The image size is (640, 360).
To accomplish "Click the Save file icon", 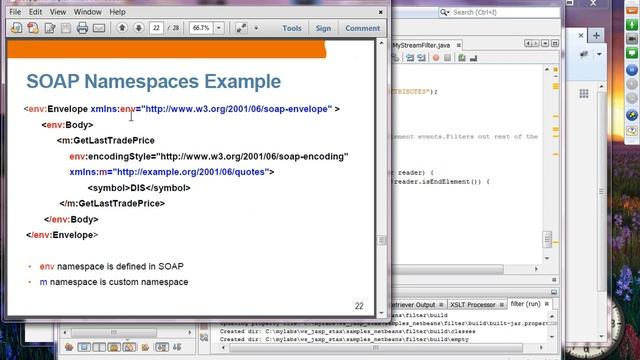I will (66, 28).
